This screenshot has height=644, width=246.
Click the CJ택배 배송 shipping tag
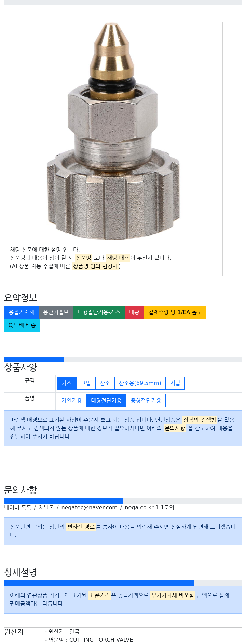coord(22,325)
